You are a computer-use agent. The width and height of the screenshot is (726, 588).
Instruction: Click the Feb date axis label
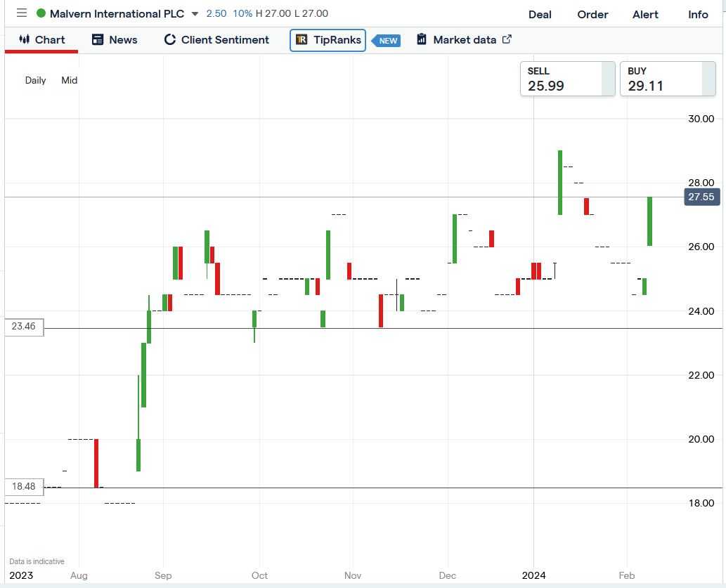click(x=627, y=575)
